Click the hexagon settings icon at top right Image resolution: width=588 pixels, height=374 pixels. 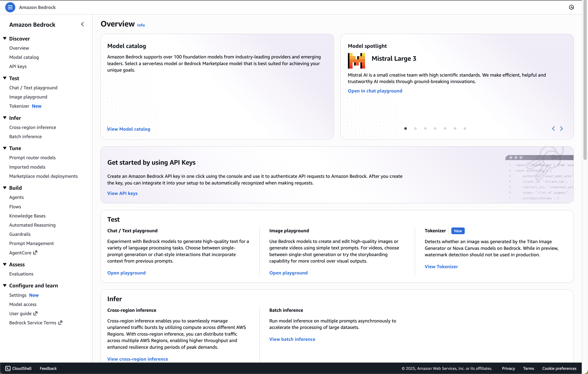(571, 7)
